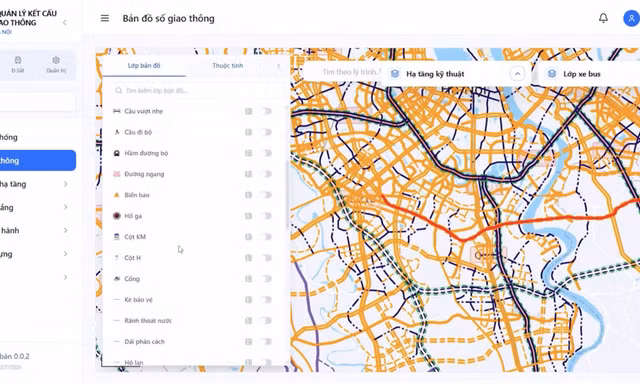Open the data table icon for Cột KM
Viewport: 640px width, 384px height.
(x=249, y=237)
